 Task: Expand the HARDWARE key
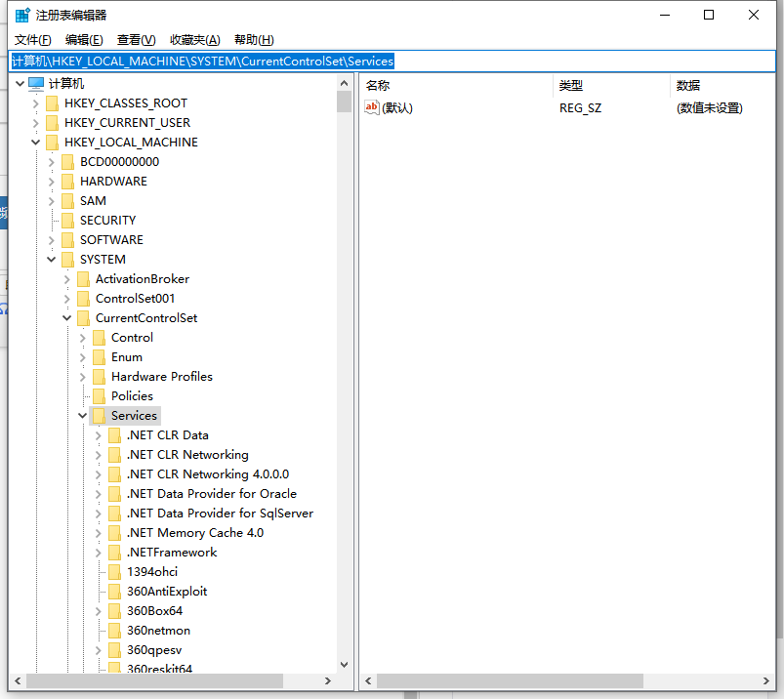(x=51, y=182)
